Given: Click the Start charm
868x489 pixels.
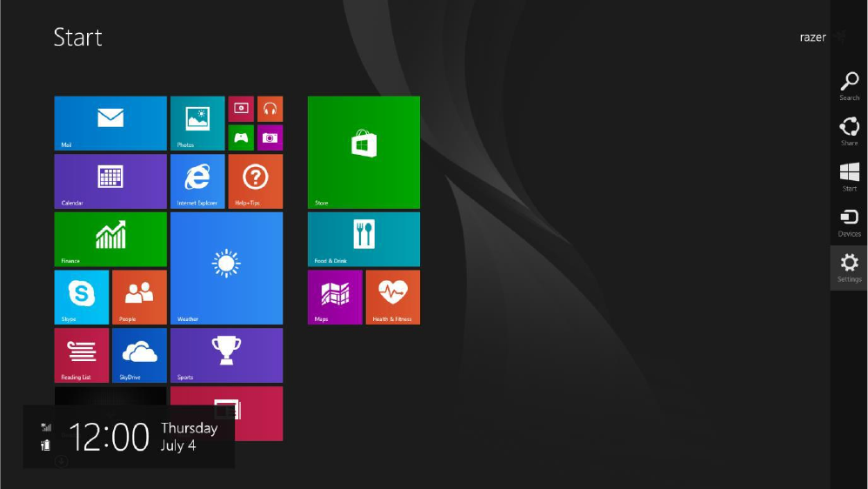Looking at the screenshot, I should (x=849, y=177).
